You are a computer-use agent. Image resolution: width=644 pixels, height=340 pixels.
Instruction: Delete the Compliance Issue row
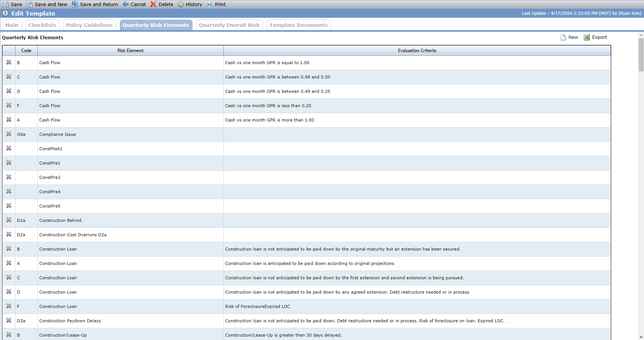(9, 134)
